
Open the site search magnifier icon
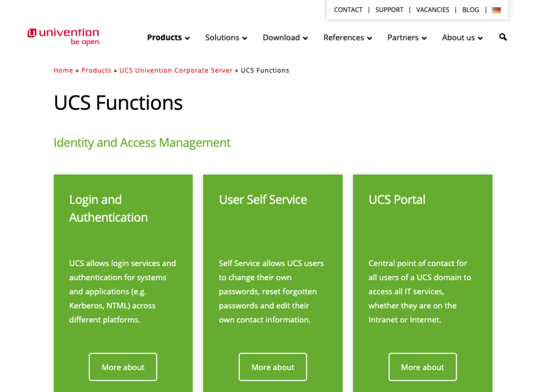pyautogui.click(x=503, y=37)
